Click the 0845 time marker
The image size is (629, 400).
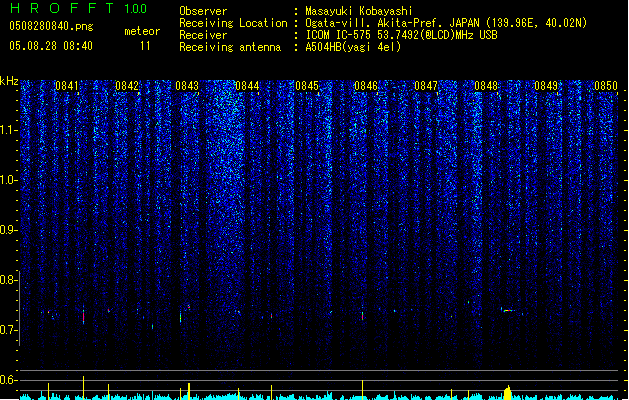coord(307,86)
